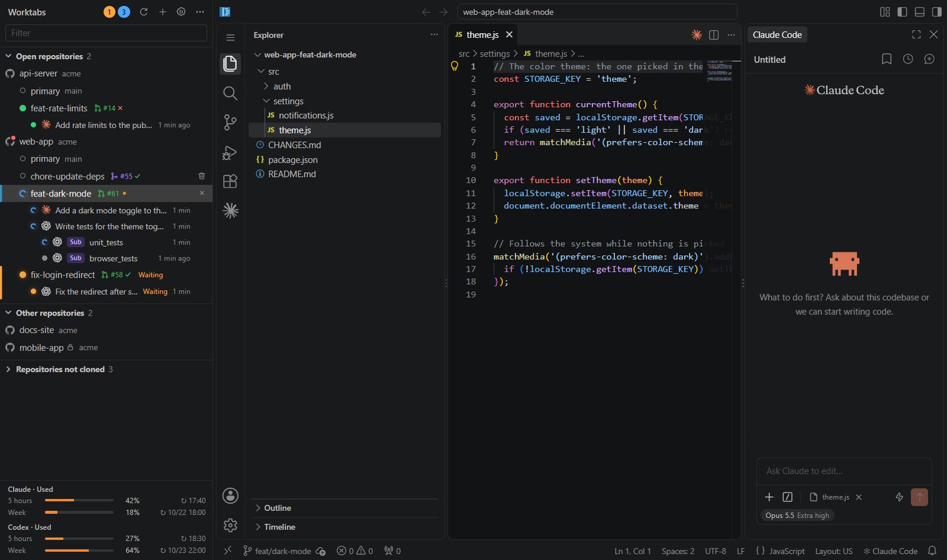947x560 pixels.
Task: Add a new worktab with plus icon
Action: 163,12
